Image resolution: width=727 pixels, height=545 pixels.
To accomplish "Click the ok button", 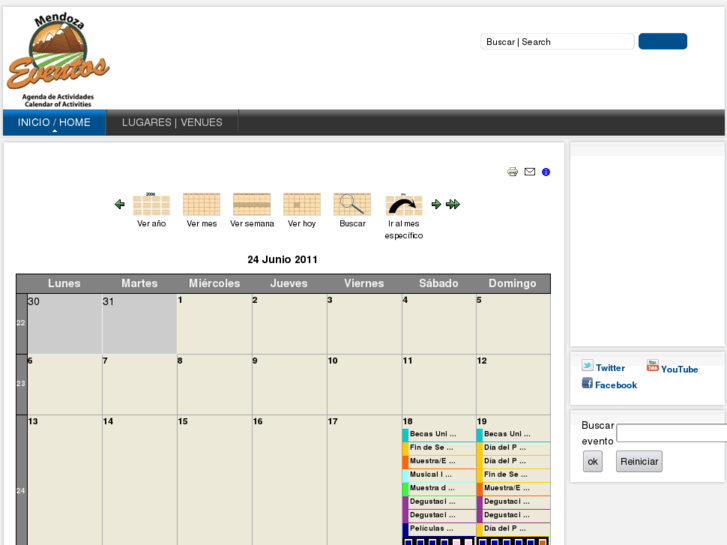I will click(x=593, y=462).
